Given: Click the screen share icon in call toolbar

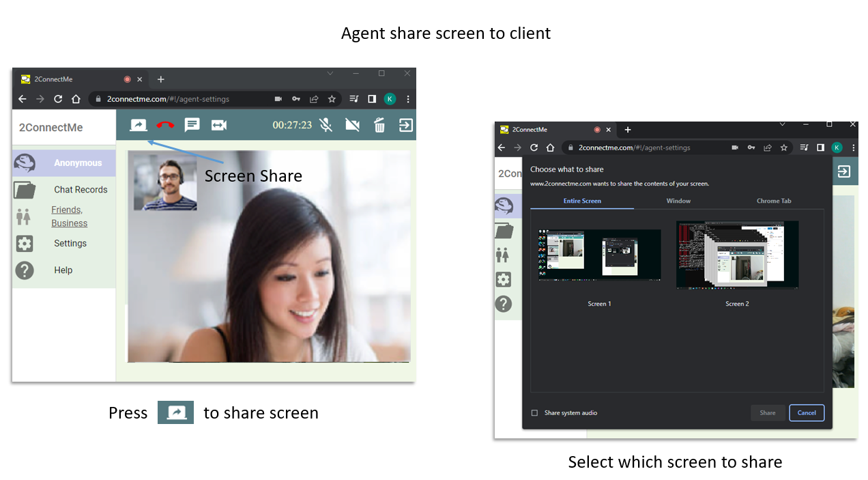Looking at the screenshot, I should point(139,125).
